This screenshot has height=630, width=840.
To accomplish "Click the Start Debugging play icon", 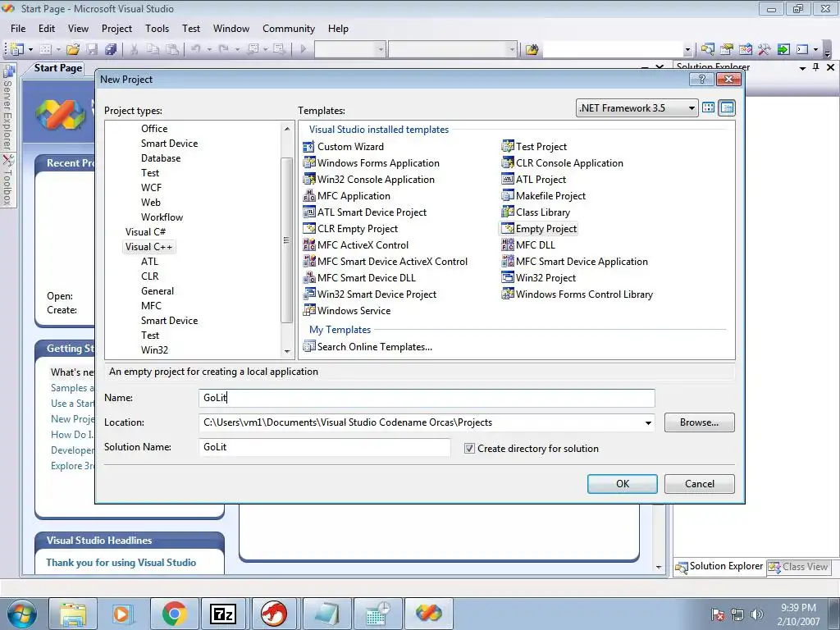I will click(304, 49).
